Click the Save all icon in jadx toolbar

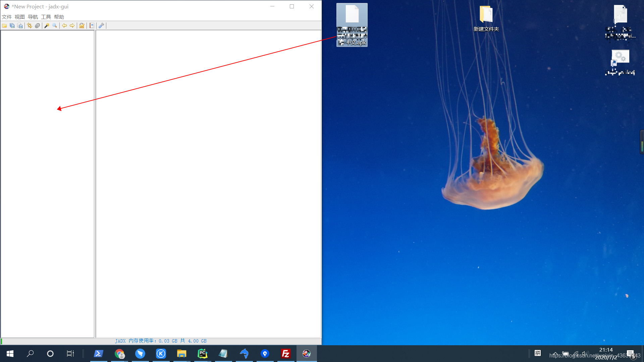(x=12, y=26)
